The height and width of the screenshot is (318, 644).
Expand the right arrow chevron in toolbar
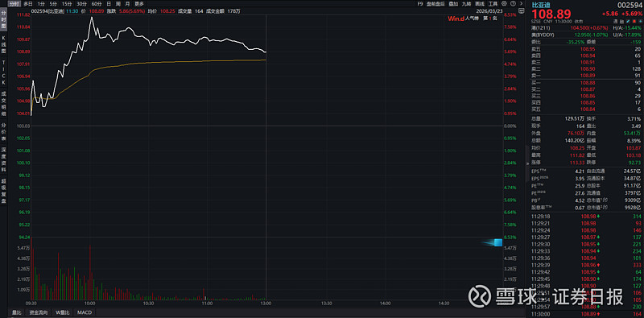(x=521, y=4)
